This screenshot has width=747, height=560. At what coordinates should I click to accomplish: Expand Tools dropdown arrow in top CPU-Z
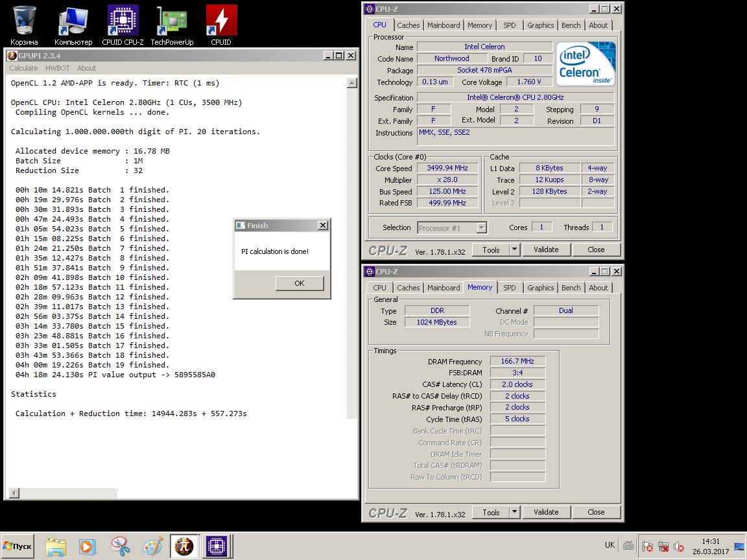(514, 250)
